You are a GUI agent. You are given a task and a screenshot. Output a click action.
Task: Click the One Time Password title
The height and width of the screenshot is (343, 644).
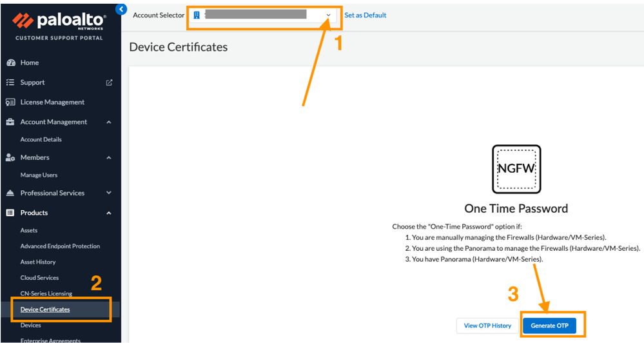pos(516,209)
